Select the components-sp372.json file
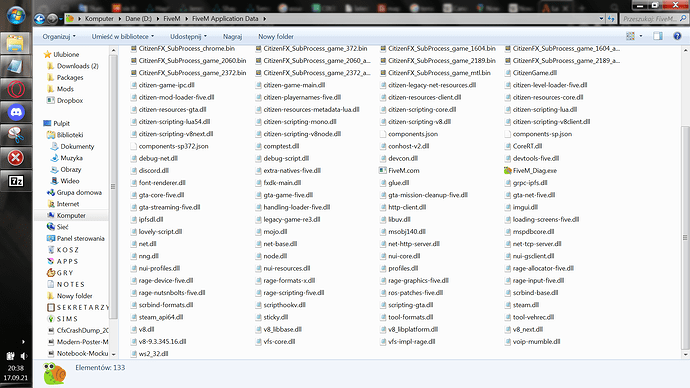Image resolution: width=690 pixels, height=388 pixels. pos(173,146)
